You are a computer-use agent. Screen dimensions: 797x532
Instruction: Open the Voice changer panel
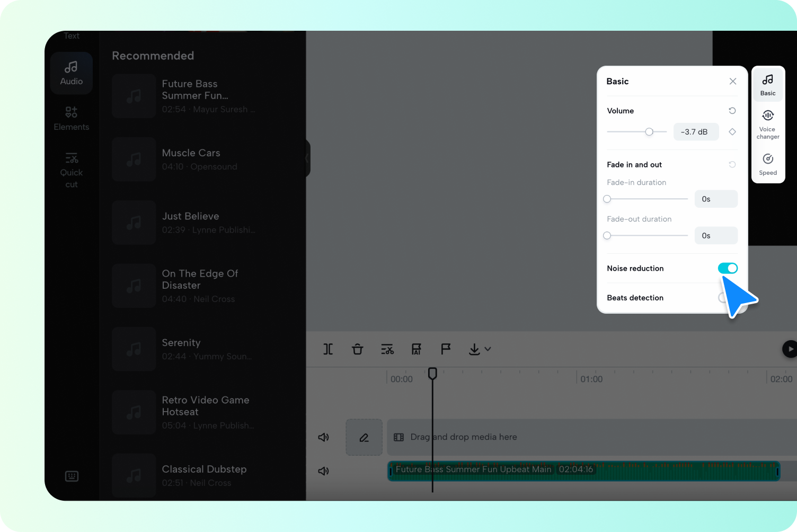[x=768, y=123]
